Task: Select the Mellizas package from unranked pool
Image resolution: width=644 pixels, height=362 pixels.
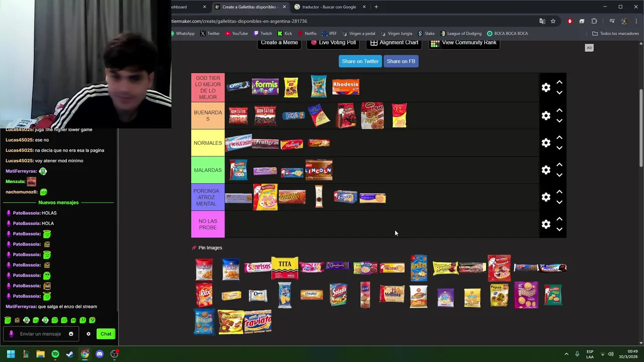Action: click(392, 294)
